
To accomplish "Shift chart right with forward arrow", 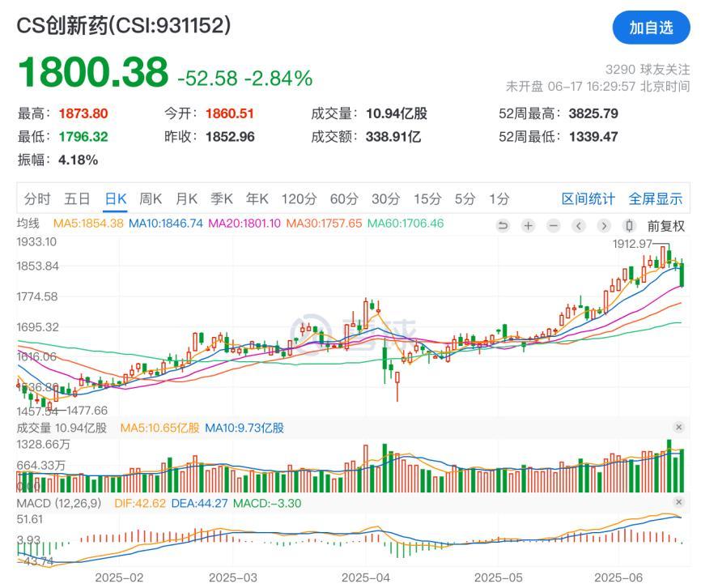I will coord(604,226).
